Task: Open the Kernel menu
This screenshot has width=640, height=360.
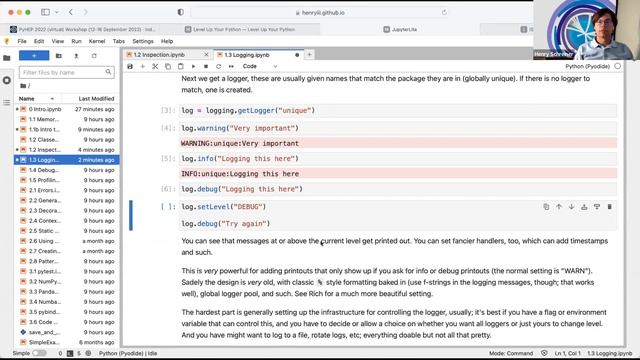Action: (x=97, y=41)
